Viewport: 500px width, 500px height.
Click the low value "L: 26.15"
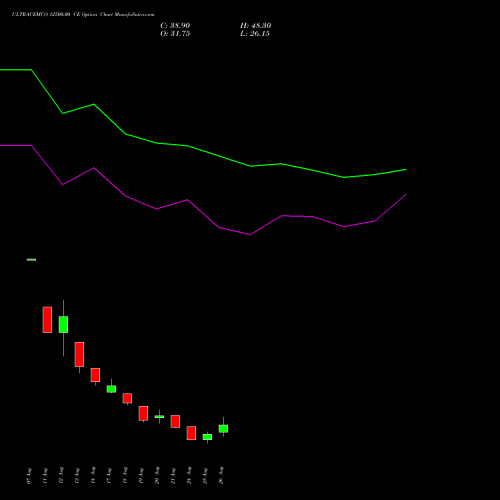255,34
